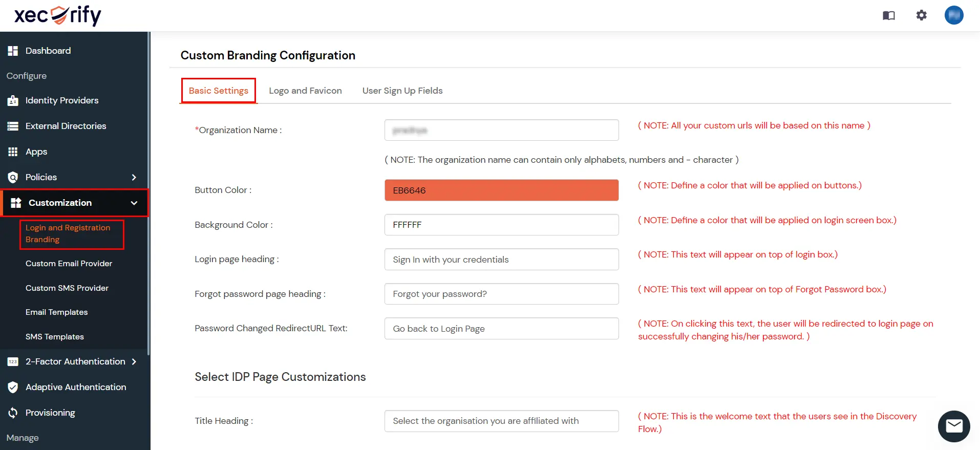Click the Dashboard grid icon

pos(13,51)
